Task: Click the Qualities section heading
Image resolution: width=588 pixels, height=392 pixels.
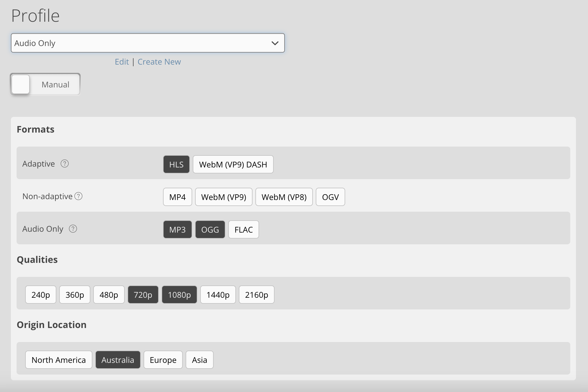Action: [37, 259]
